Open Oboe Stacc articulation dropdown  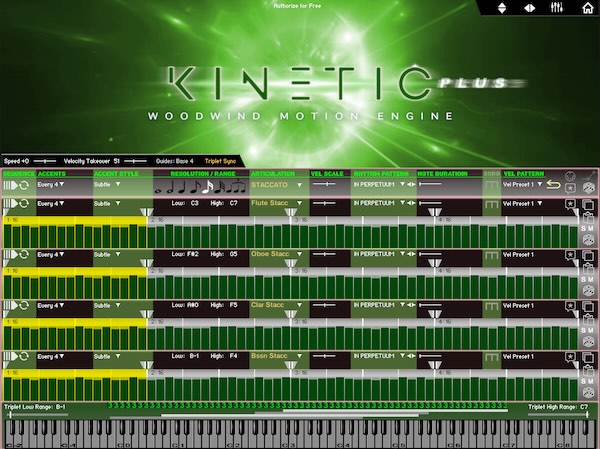(276, 254)
